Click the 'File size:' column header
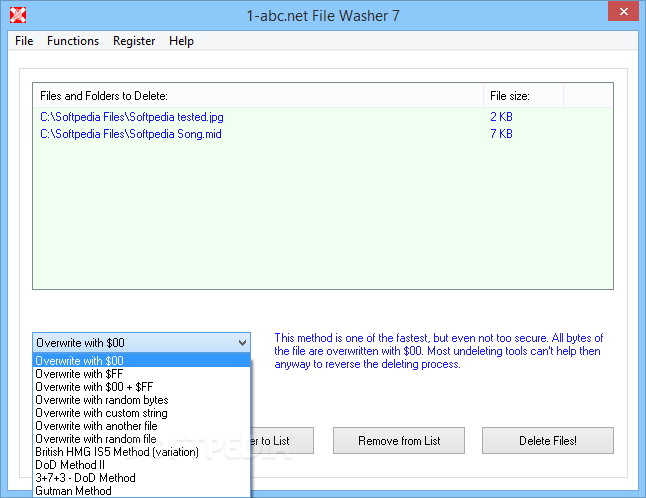 [x=523, y=96]
